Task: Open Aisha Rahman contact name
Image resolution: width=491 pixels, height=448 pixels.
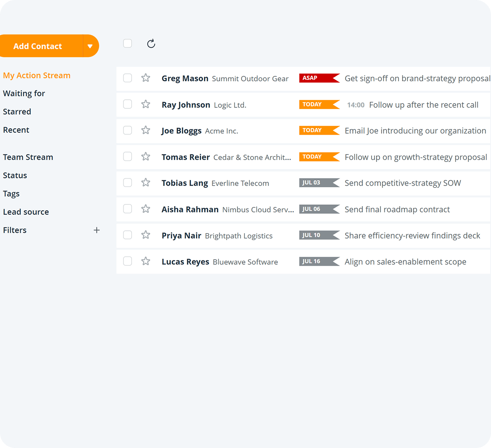Action: tap(190, 209)
